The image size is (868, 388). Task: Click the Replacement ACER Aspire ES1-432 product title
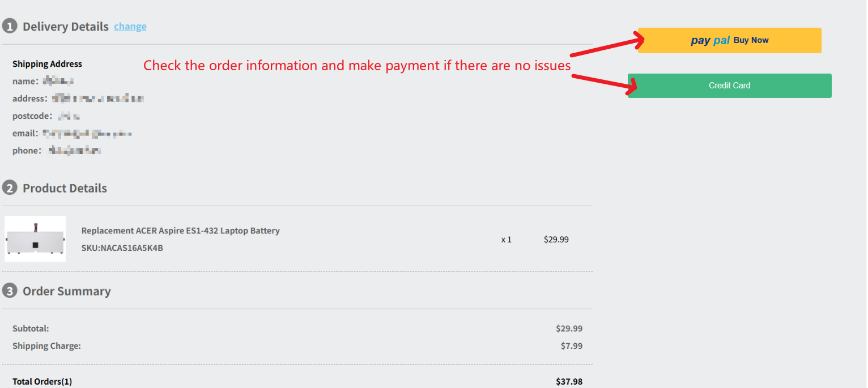click(180, 231)
